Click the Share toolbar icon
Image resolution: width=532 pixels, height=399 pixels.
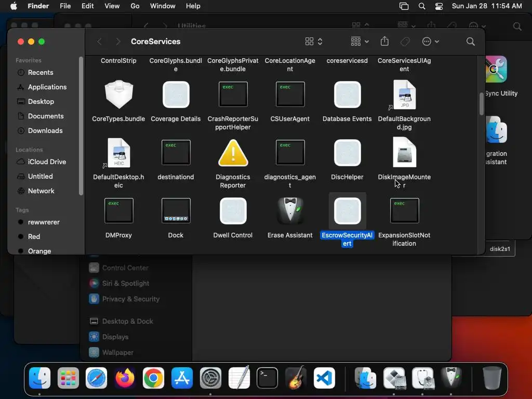pyautogui.click(x=384, y=41)
